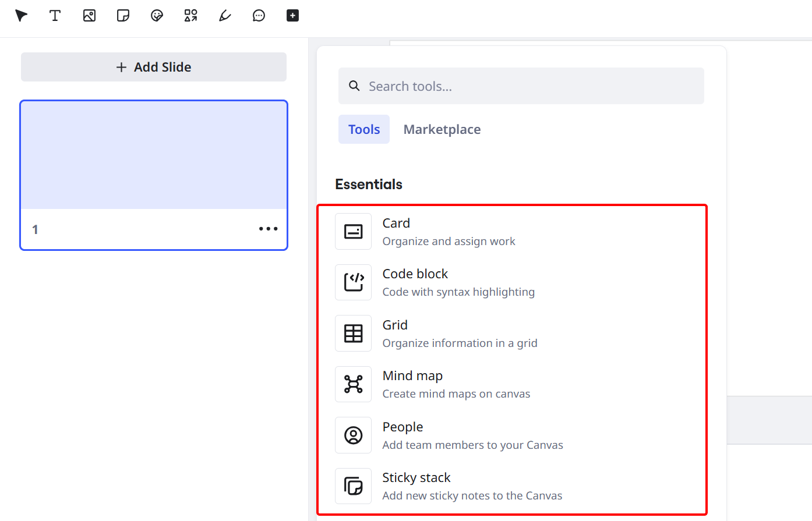Click the Search tools input field

pyautogui.click(x=521, y=86)
